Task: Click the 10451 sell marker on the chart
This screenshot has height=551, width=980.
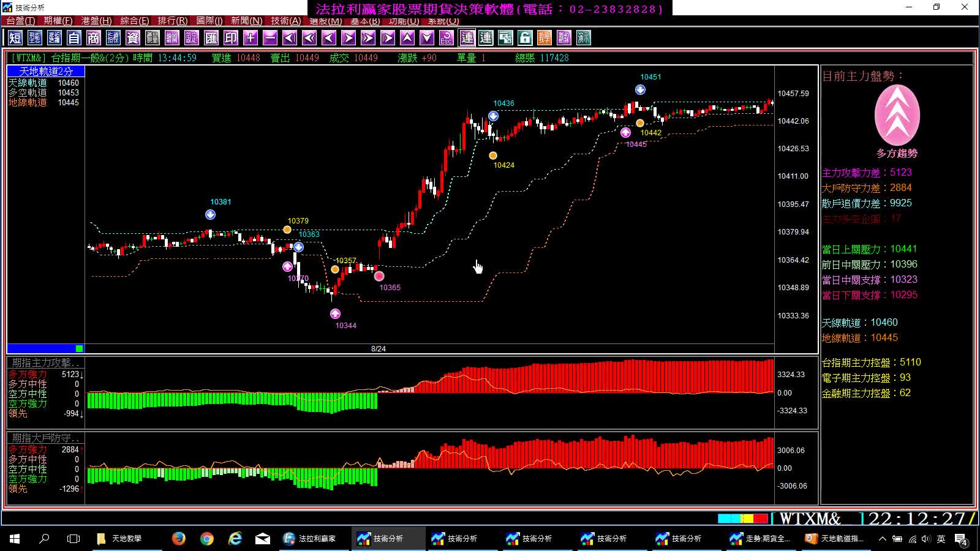Action: (x=640, y=90)
